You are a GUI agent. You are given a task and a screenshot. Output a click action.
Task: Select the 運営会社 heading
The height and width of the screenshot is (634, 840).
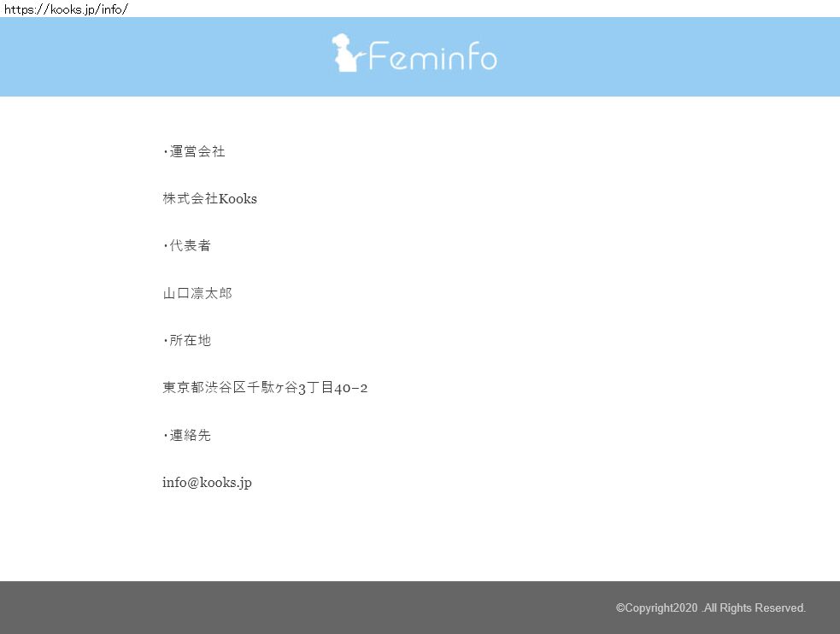tap(197, 152)
